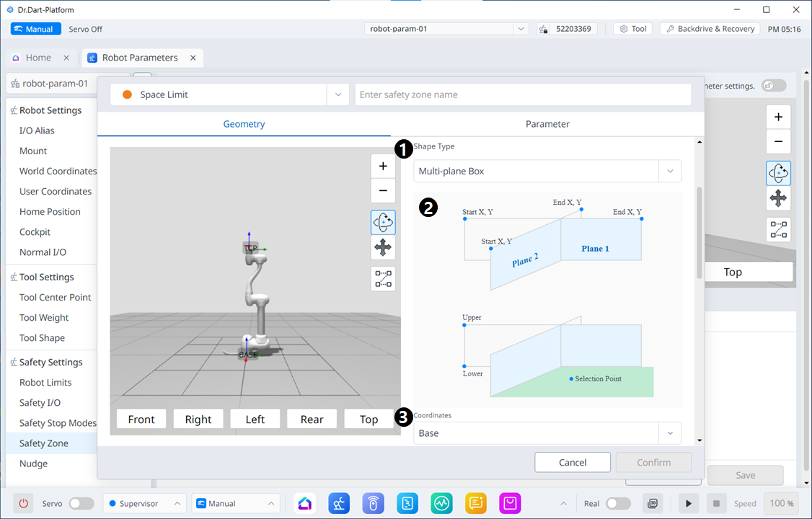
Task: Select the rotate view tool in dialog preview
Action: [x=383, y=223]
